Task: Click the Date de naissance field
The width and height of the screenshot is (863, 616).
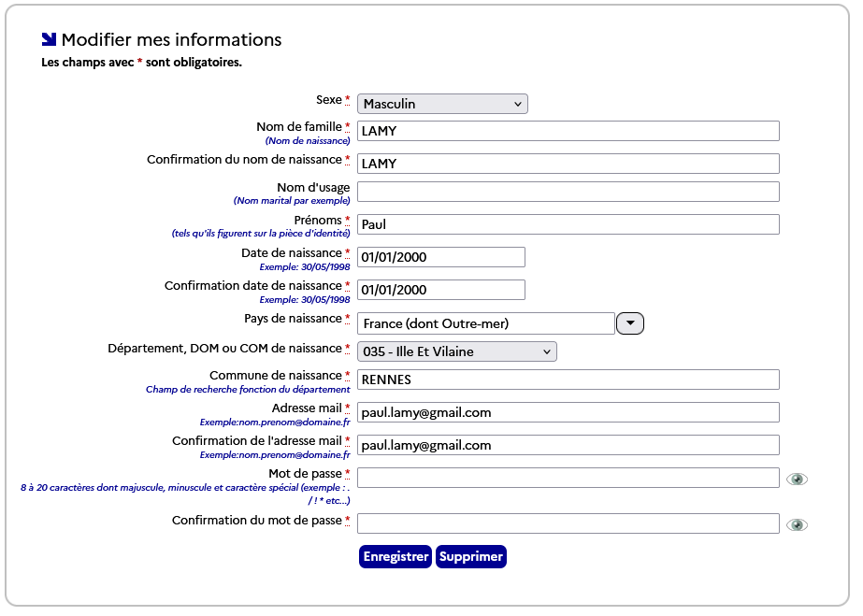Action: [440, 257]
